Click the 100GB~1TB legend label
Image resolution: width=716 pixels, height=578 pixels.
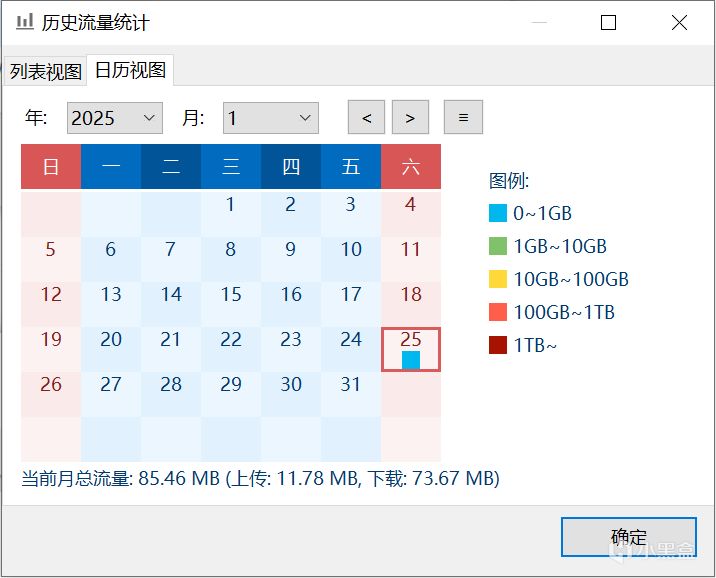[x=564, y=312]
